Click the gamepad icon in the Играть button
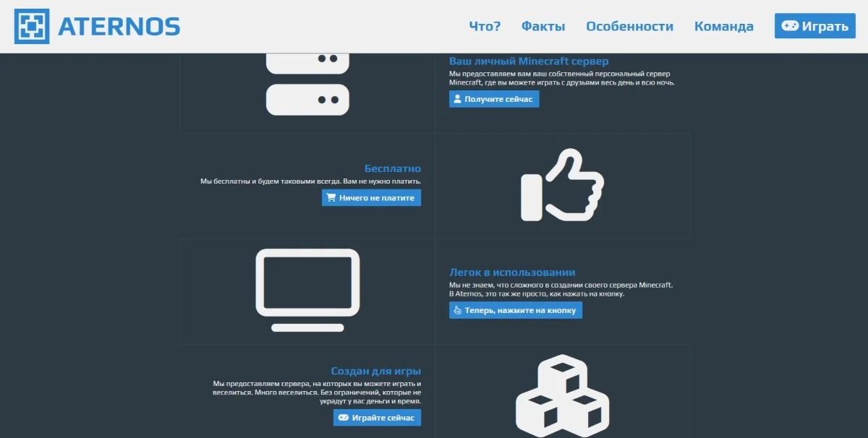This screenshot has width=868, height=438. coord(791,26)
